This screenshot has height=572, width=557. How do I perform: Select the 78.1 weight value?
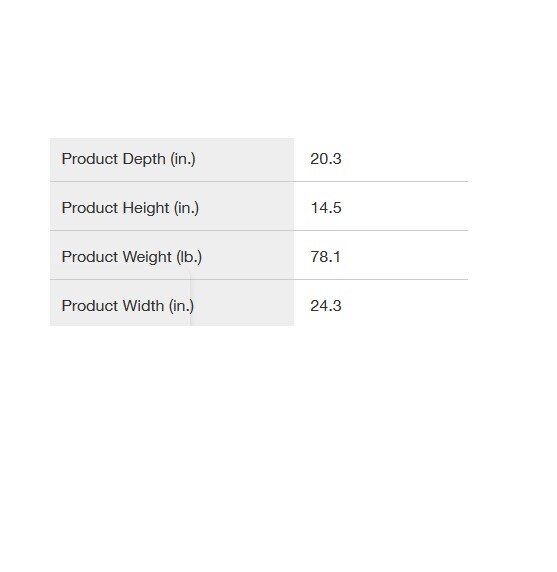pyautogui.click(x=325, y=257)
